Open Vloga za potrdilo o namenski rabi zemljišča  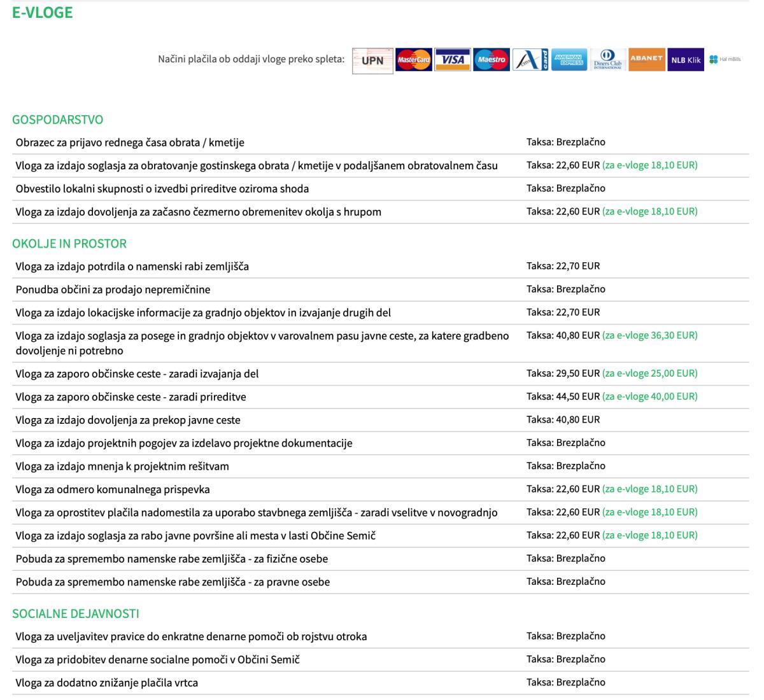pos(132,267)
